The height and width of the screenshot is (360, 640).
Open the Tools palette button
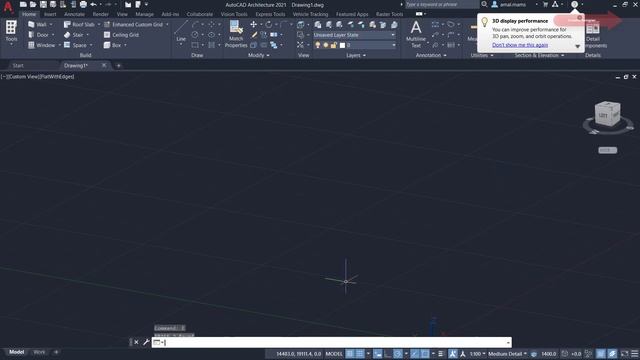[x=11, y=31]
